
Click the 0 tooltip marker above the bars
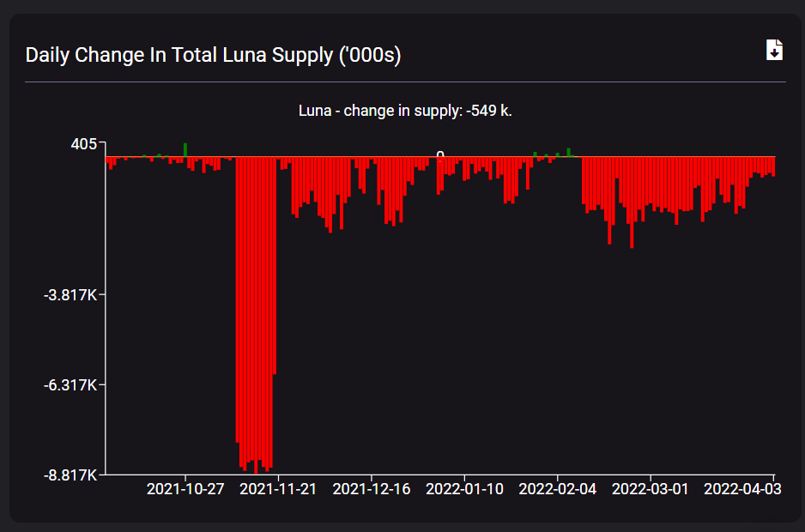point(440,155)
